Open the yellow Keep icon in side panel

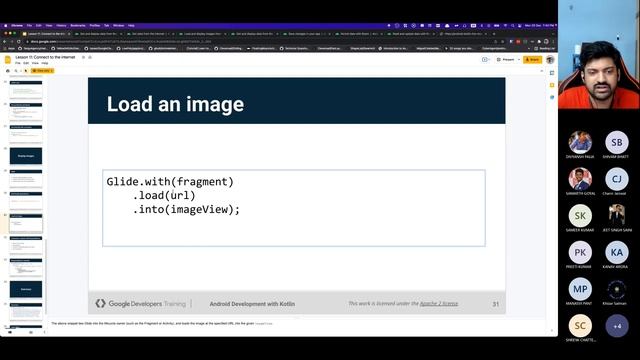[x=552, y=85]
